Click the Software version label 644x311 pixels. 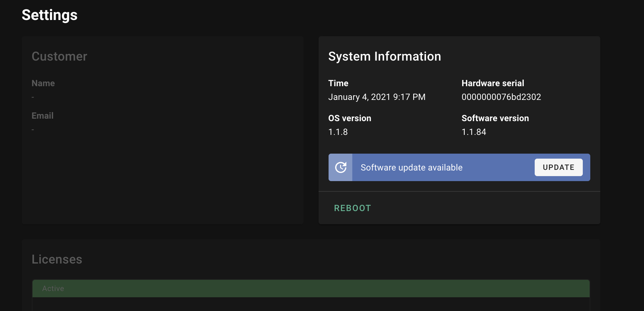pyautogui.click(x=495, y=118)
